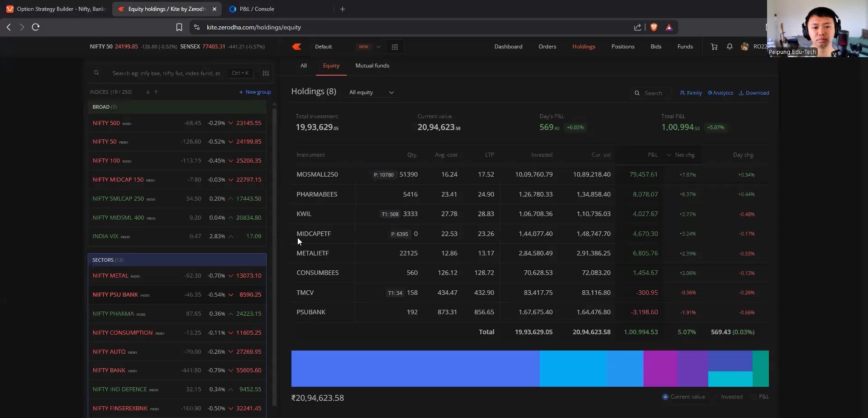
Task: Click the INDIA VIX index row
Action: click(x=177, y=236)
